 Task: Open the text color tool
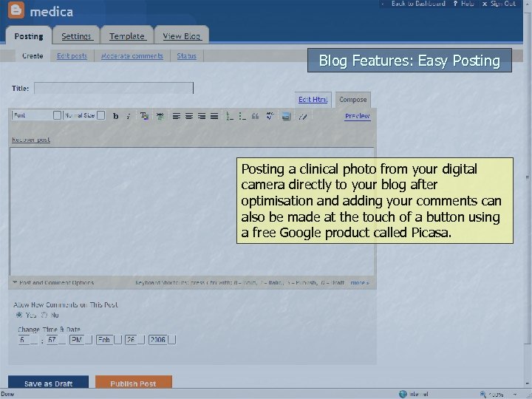click(144, 116)
